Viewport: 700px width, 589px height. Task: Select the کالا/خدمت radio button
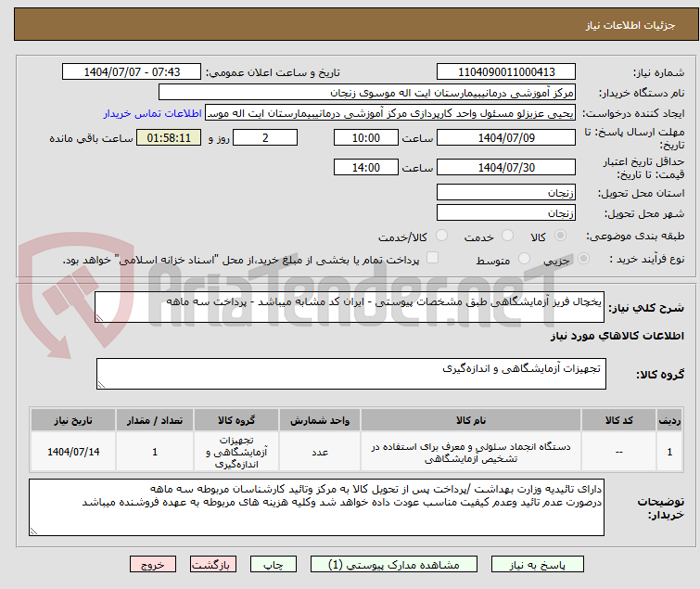tap(441, 236)
